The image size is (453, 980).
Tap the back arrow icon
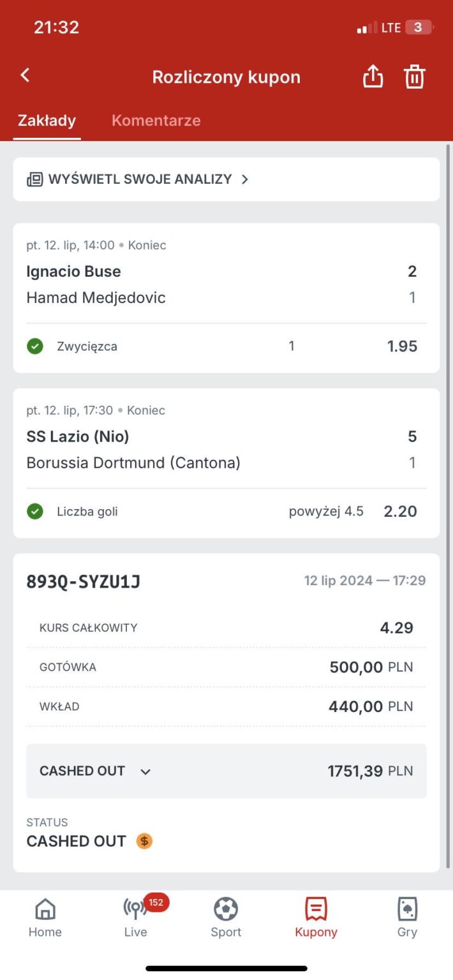[25, 75]
